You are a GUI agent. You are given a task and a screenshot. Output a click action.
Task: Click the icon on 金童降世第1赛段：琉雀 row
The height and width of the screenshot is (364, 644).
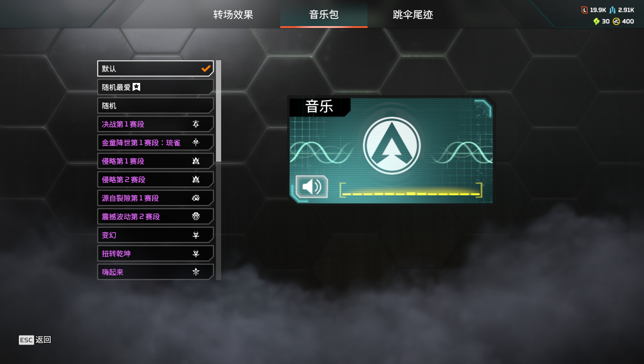196,143
